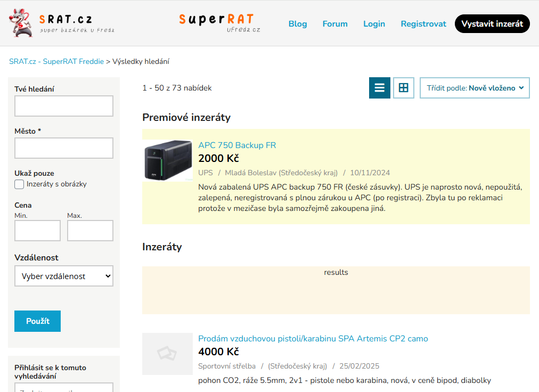The height and width of the screenshot is (392, 539).
Task: Open the 'Vyber vzdálenost' distance dropdown
Action: (64, 276)
